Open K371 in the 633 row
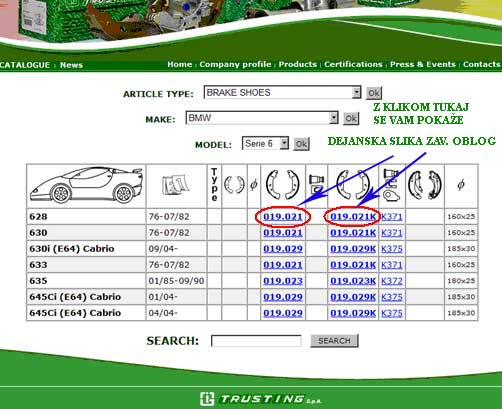Viewport: 502px width, 409px height. point(392,265)
